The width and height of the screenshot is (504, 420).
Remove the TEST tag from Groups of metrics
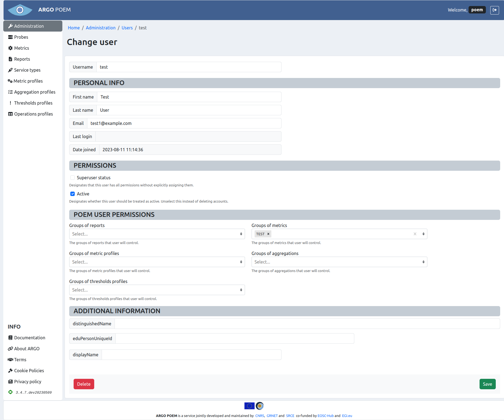(268, 234)
